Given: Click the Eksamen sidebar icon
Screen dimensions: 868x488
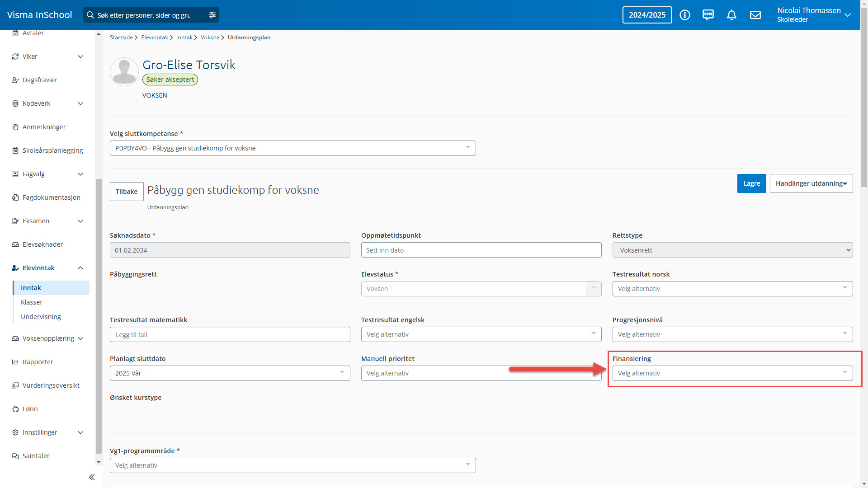Looking at the screenshot, I should point(15,221).
